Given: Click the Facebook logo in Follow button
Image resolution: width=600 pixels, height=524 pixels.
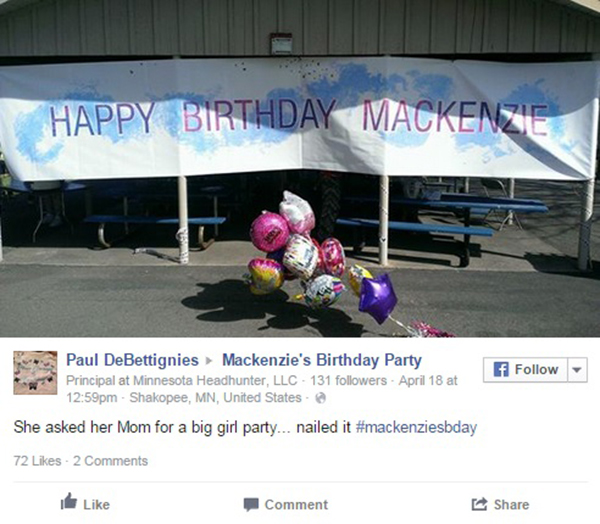Looking at the screenshot, I should 501,369.
